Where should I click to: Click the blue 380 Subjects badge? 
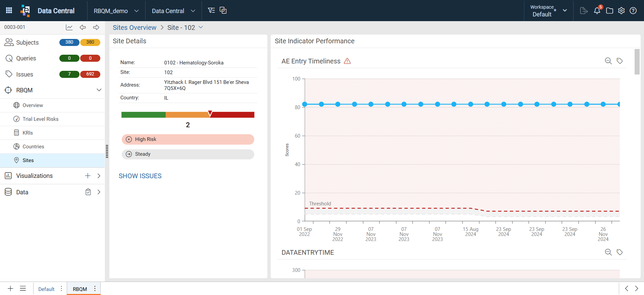(69, 42)
